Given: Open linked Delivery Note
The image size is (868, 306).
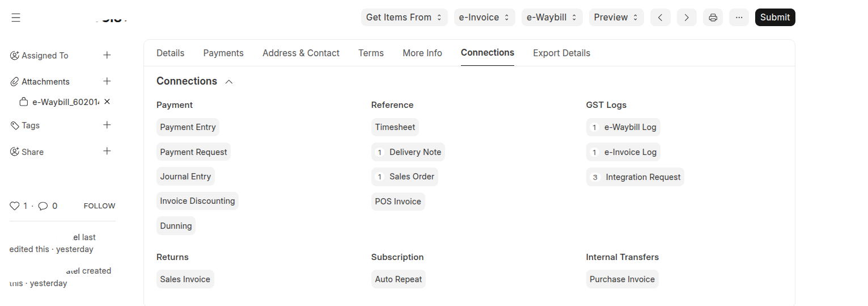Looking at the screenshot, I should [414, 152].
